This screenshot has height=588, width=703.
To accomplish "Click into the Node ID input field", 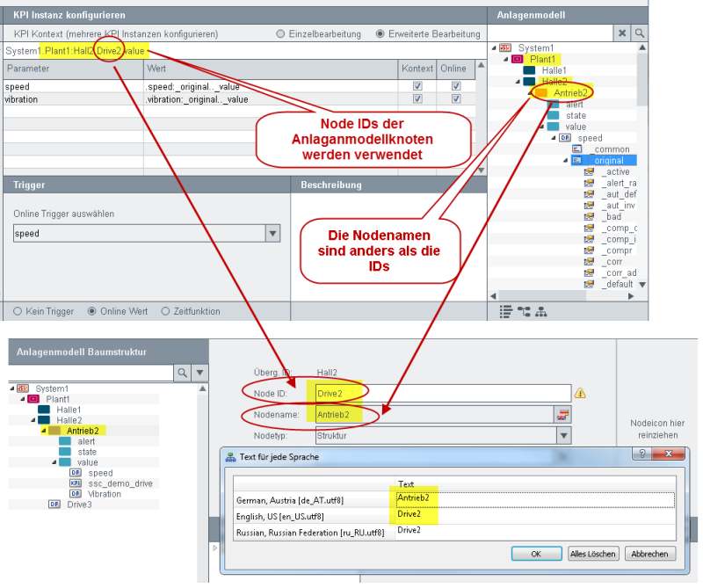I will point(439,392).
